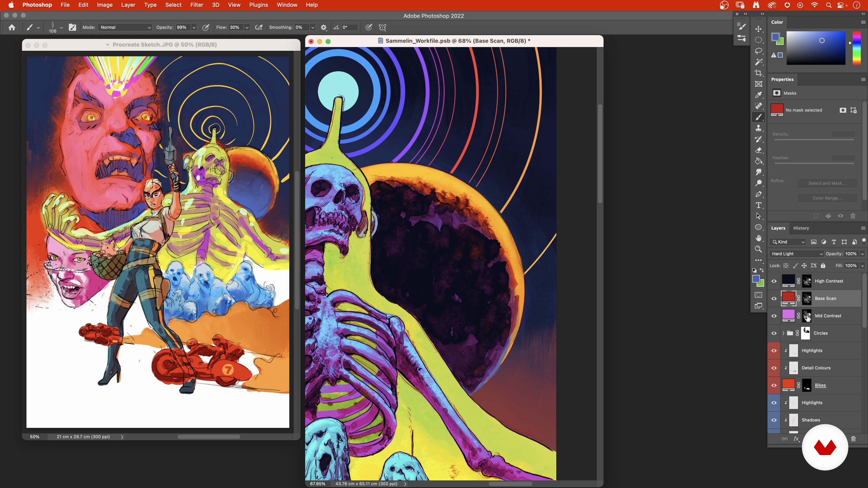This screenshot has height=488, width=868.
Task: Hide the Detail Colours layer
Action: [774, 368]
